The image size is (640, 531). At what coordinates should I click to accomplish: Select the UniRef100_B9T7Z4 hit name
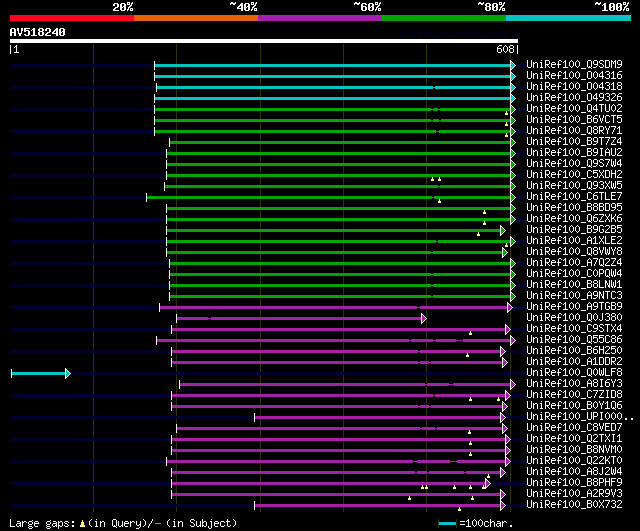pos(574,142)
